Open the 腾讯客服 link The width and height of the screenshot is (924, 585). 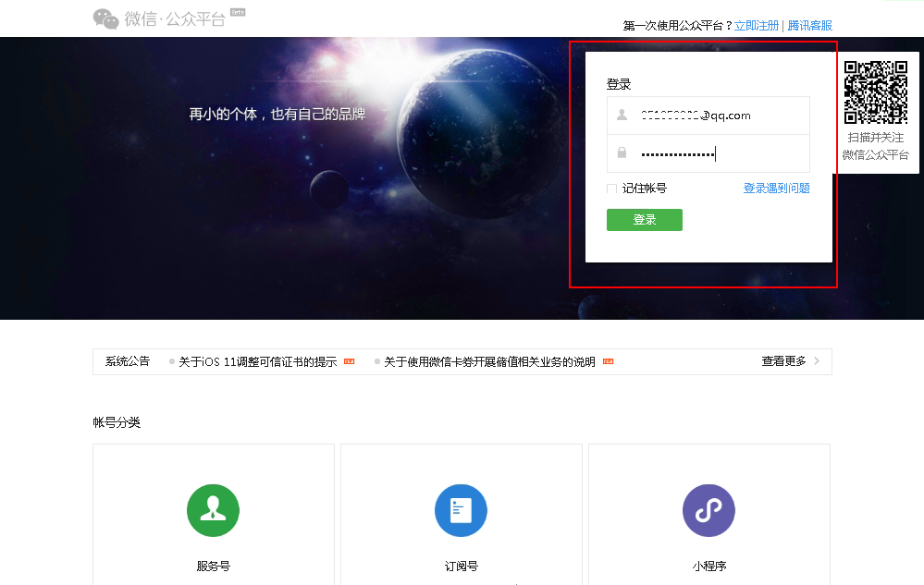coord(809,26)
